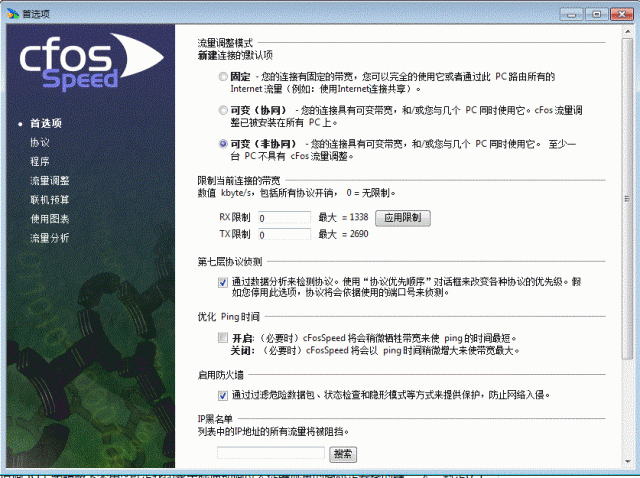Viewport: 640px width, 478px height.
Task: Open 首选项 in the sidebar
Action: point(46,123)
